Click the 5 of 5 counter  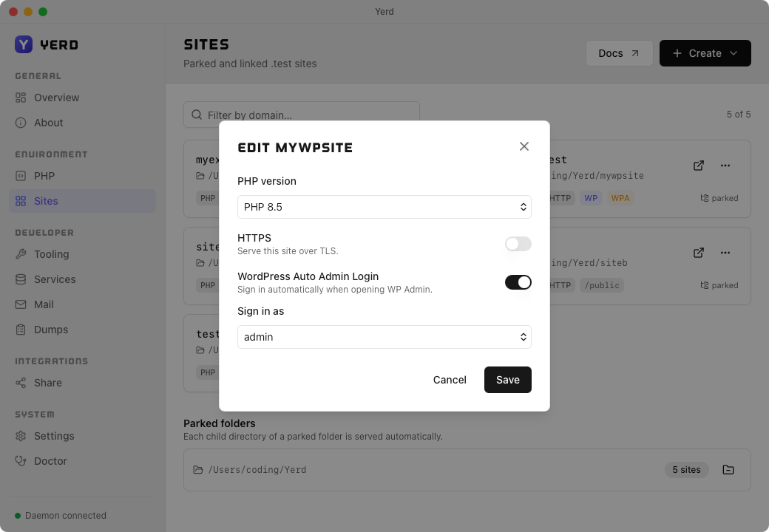click(x=738, y=114)
